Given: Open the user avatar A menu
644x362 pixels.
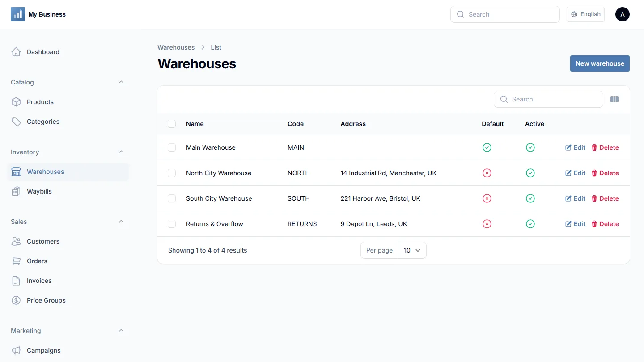Looking at the screenshot, I should click(x=623, y=14).
